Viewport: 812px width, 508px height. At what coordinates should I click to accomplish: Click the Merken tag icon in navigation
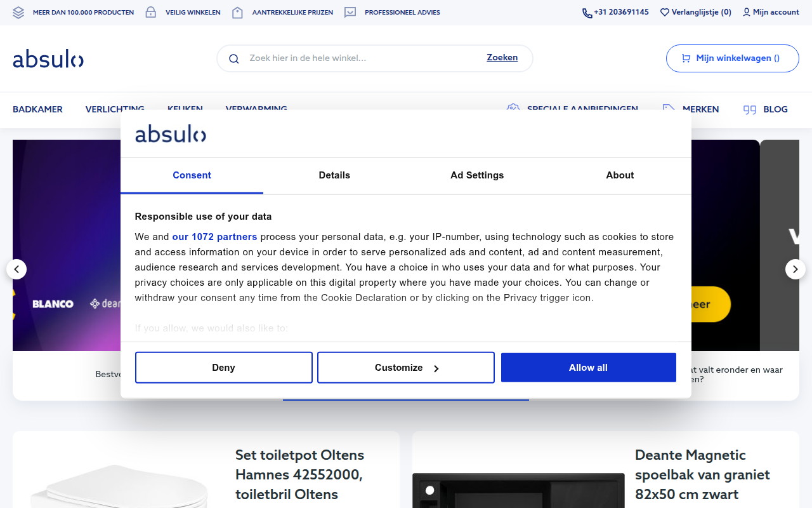669,109
